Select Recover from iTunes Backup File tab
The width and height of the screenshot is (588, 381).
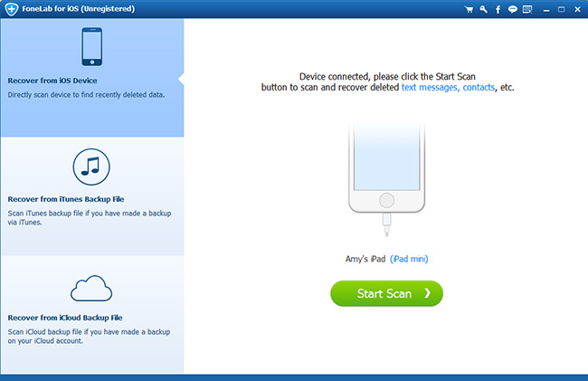pos(92,196)
